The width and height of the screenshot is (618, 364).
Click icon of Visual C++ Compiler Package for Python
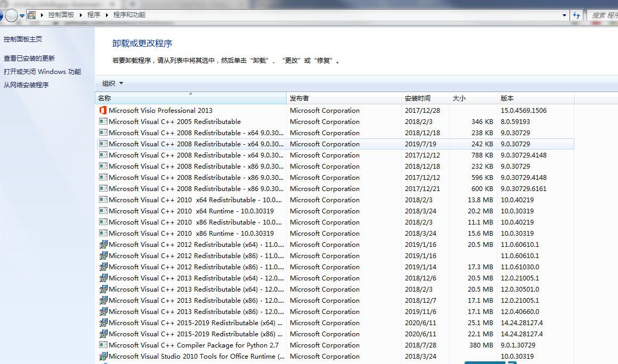pyautogui.click(x=103, y=345)
